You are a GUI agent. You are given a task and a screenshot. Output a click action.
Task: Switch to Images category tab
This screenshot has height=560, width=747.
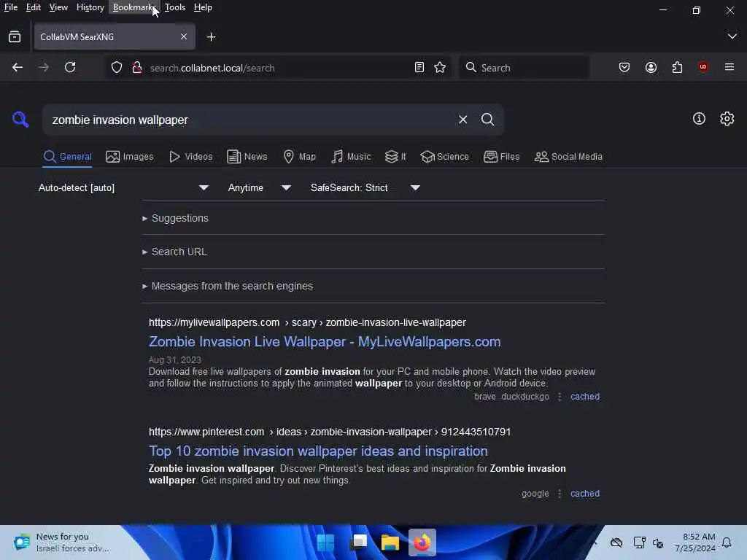[x=130, y=157]
